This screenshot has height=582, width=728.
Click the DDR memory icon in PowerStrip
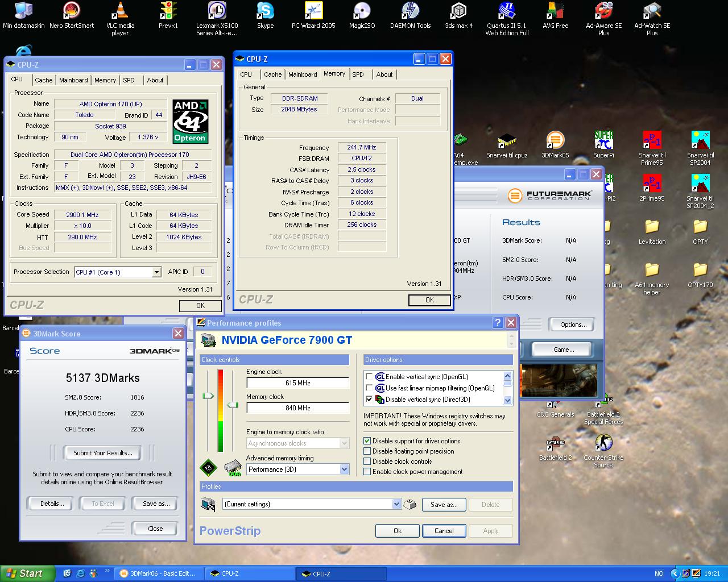click(x=232, y=468)
